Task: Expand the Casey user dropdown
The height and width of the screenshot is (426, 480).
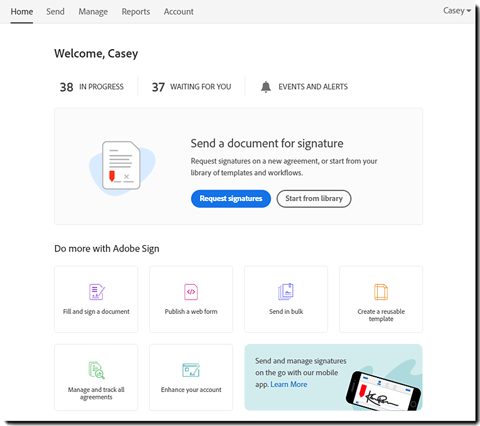Action: click(457, 11)
